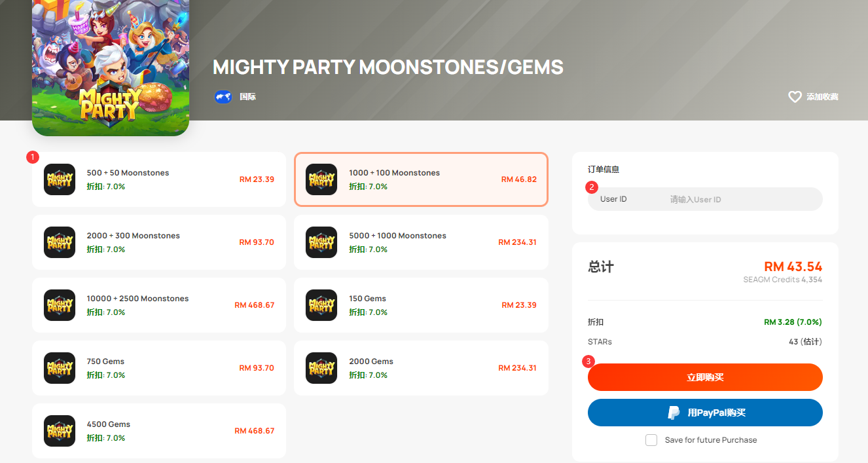The height and width of the screenshot is (463, 868).
Task: Click the orange 立即购买 buy now button
Action: tap(705, 377)
